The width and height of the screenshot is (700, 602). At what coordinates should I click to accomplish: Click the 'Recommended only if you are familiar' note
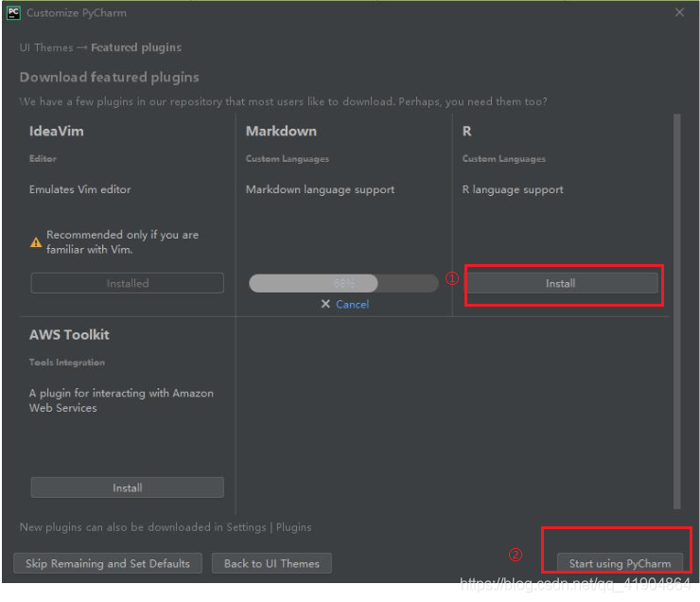tap(122, 242)
